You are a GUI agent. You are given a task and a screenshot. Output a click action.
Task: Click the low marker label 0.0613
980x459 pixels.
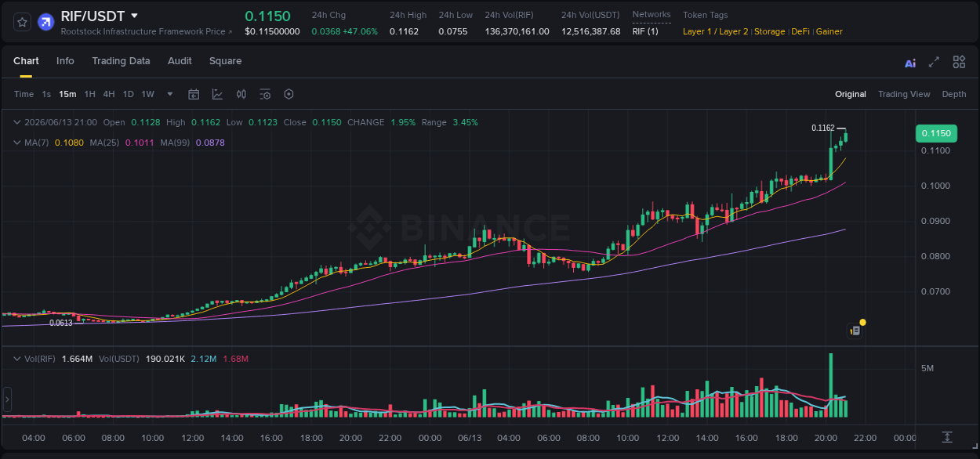pos(61,323)
